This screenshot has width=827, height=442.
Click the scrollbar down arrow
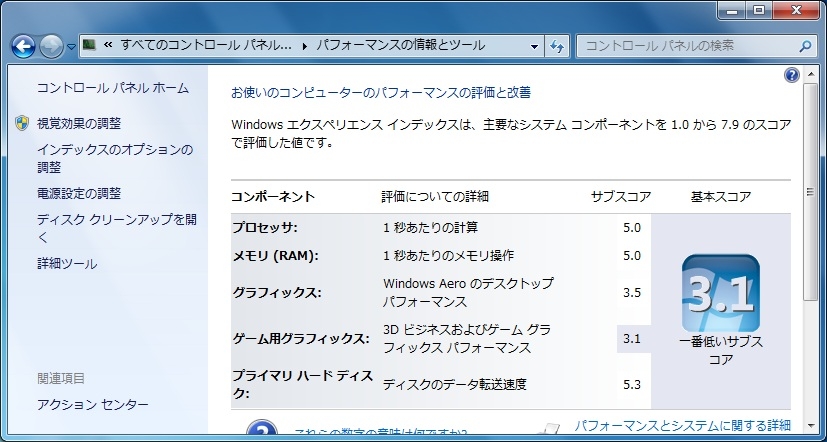[810, 425]
